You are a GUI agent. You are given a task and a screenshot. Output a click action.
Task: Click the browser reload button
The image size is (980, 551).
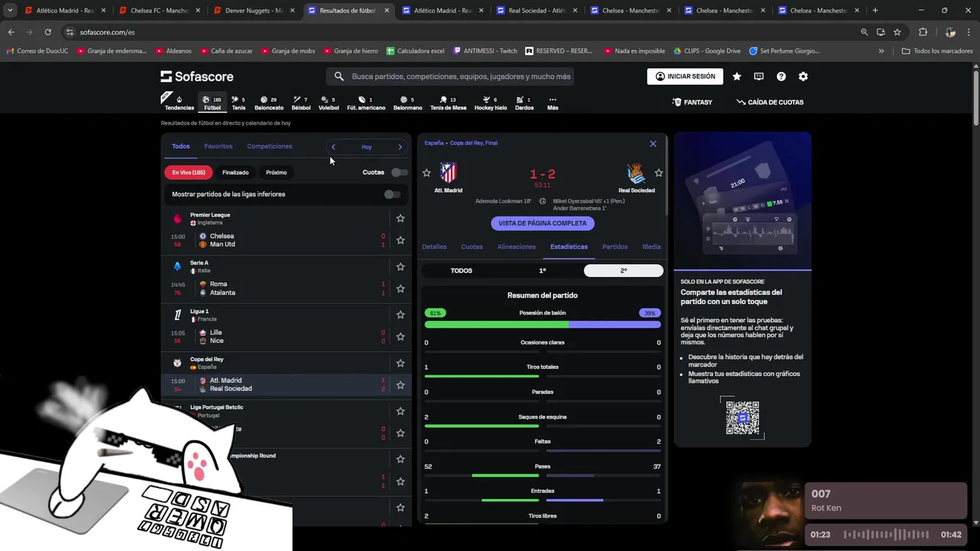pyautogui.click(x=47, y=32)
